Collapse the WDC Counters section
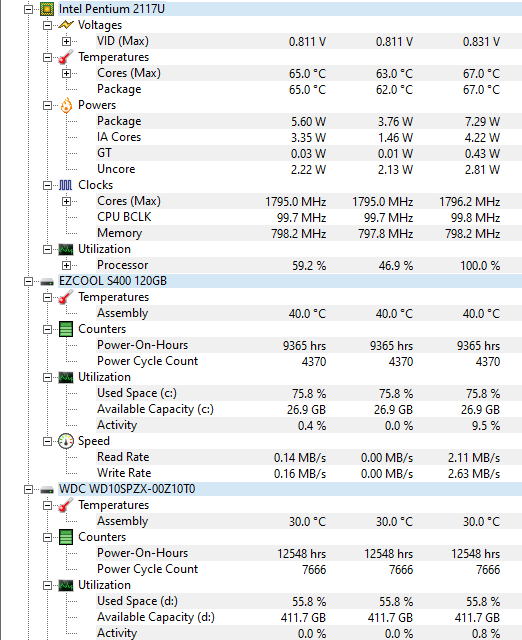The width and height of the screenshot is (522, 640). (47, 537)
